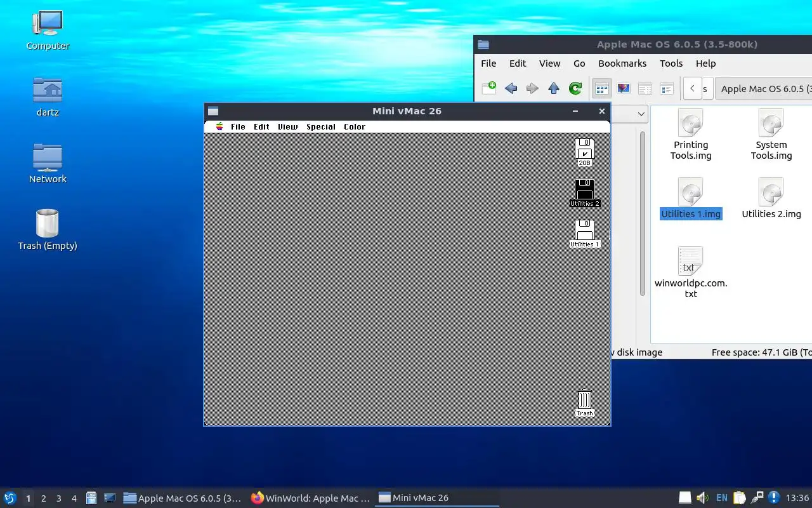Screen dimensions: 812x508
Task: Select System Tools.img file
Action: coord(771,135)
